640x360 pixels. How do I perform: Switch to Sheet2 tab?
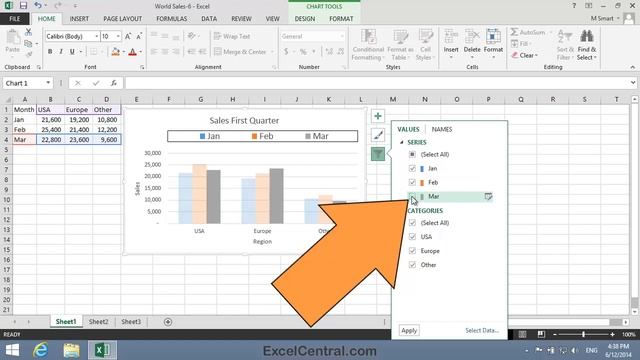(x=98, y=322)
